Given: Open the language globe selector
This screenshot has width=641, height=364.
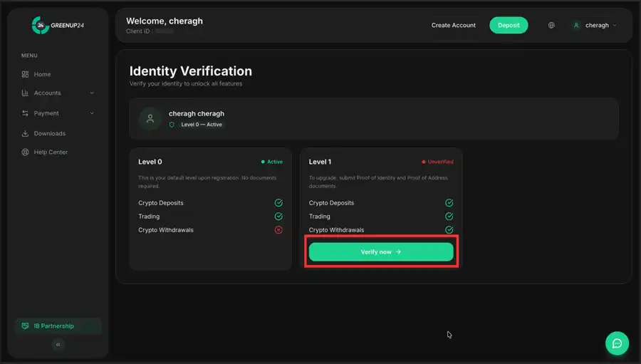Looking at the screenshot, I should [551, 26].
